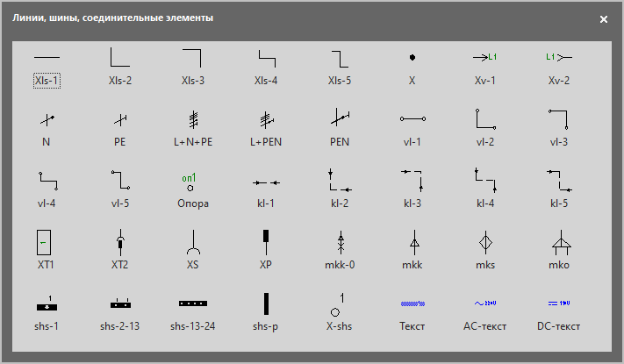Select the vl-1 line element
Image resolution: width=624 pixels, height=364 pixels.
point(412,128)
